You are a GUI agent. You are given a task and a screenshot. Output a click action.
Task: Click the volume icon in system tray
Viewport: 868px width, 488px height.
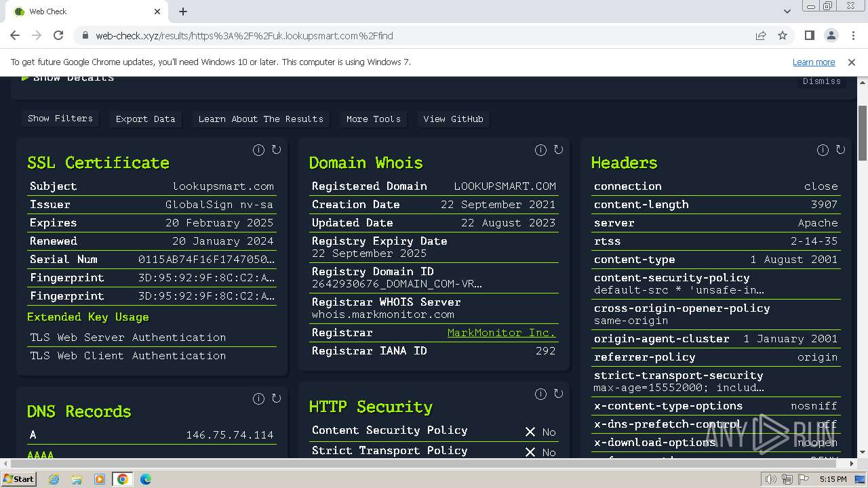(x=770, y=479)
